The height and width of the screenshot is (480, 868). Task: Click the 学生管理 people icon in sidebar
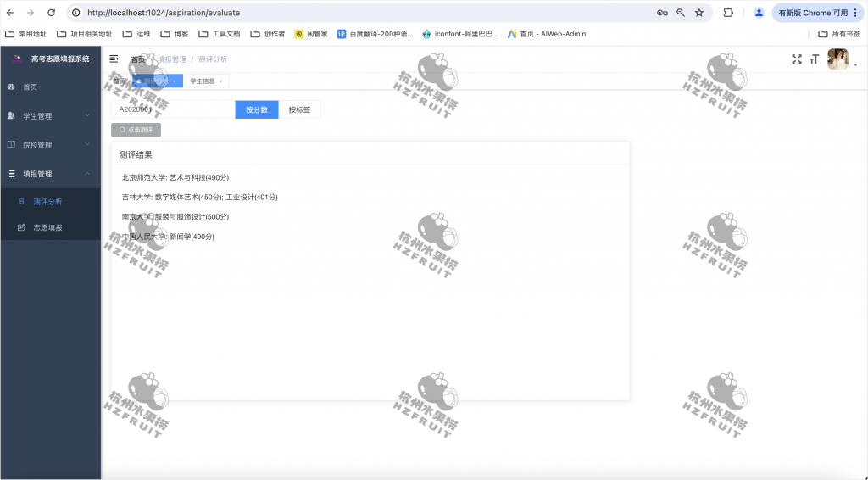pyautogui.click(x=11, y=115)
